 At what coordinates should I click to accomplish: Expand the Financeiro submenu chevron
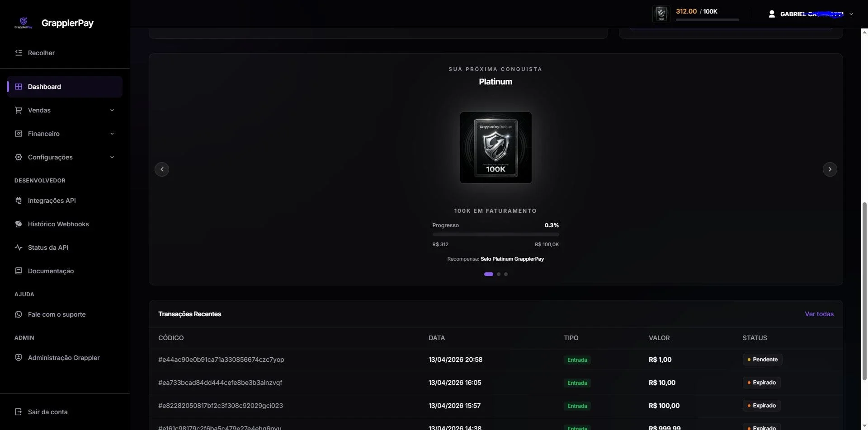112,134
